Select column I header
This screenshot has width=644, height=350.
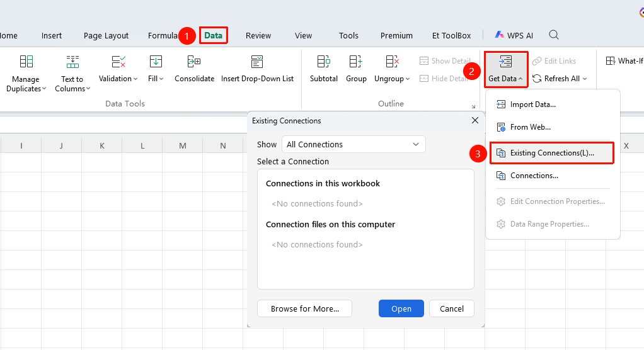(x=21, y=145)
